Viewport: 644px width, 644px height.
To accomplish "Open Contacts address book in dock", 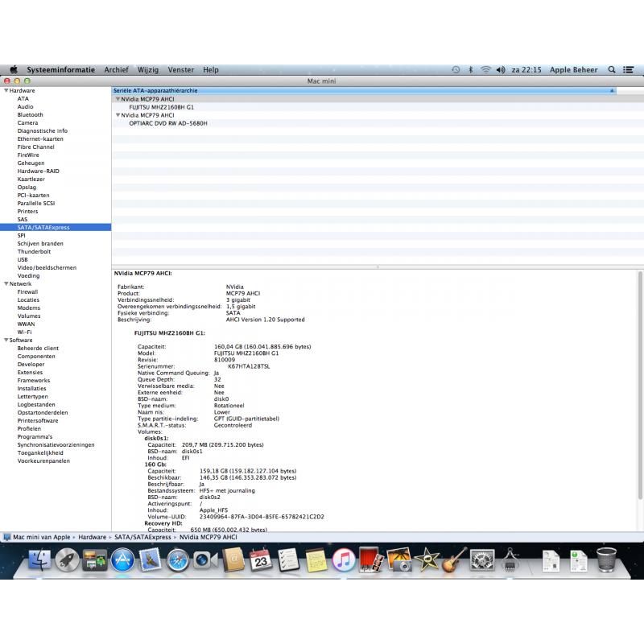I will [x=233, y=560].
